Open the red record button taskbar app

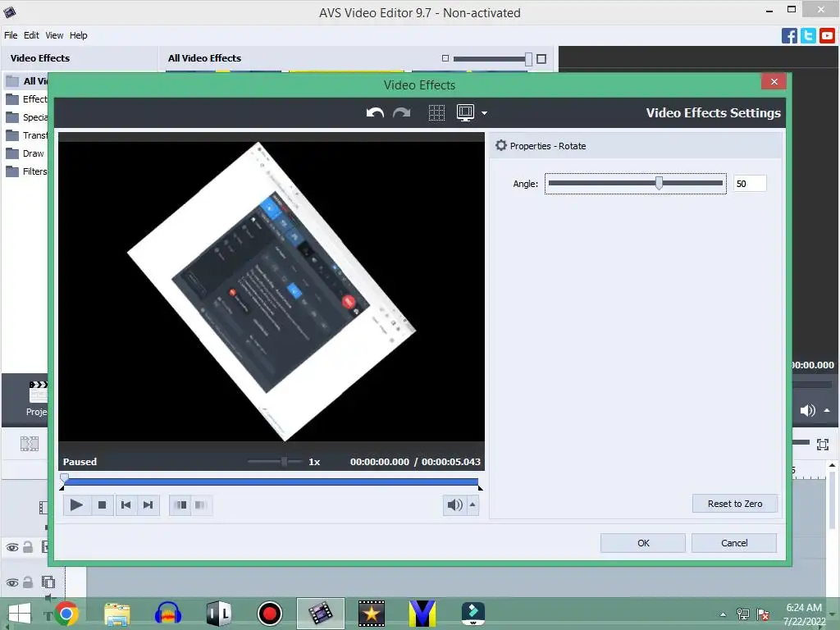click(x=269, y=614)
